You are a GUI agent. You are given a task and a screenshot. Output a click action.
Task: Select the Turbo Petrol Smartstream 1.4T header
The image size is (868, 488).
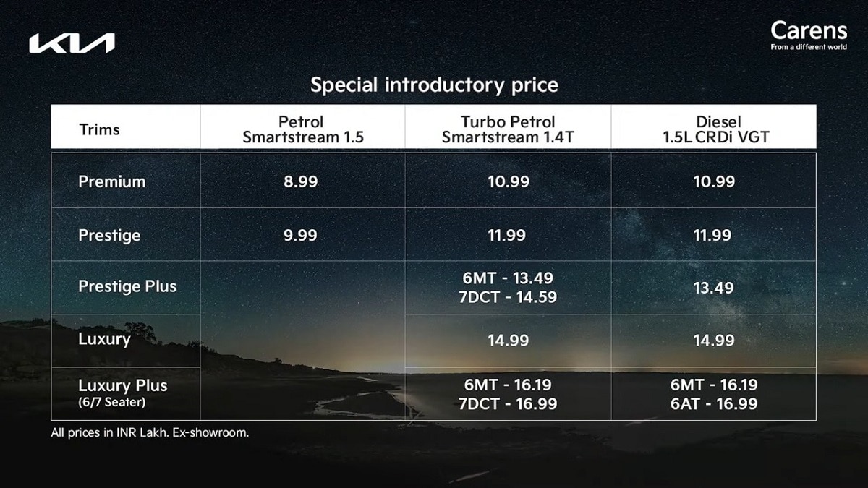[x=508, y=129]
